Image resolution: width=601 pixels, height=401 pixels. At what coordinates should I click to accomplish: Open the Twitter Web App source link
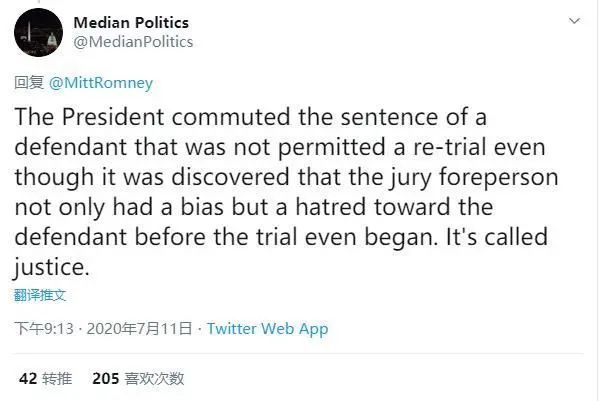point(267,329)
